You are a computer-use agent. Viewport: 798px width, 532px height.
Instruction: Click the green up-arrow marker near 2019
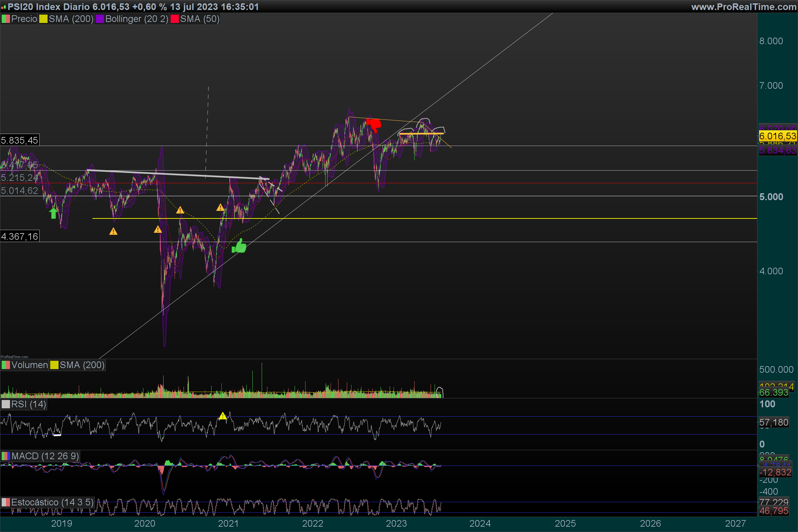click(x=53, y=213)
